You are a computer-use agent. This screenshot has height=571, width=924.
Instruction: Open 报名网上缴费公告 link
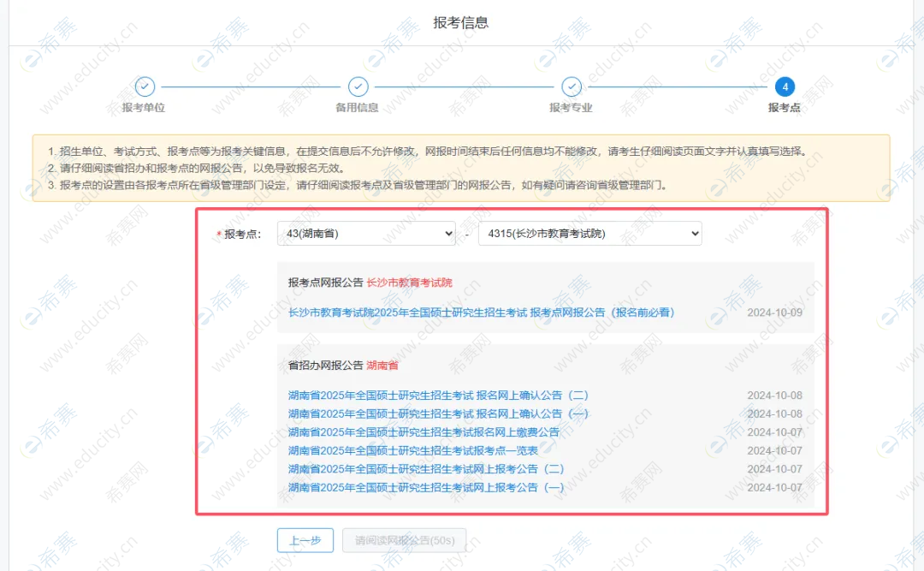[x=423, y=432]
